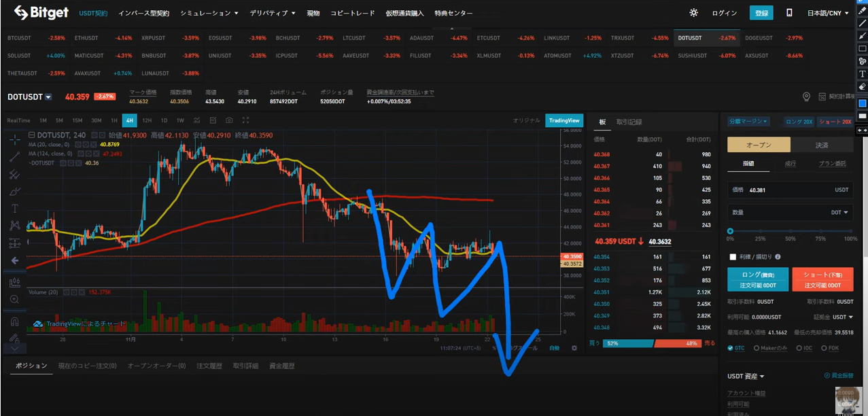Expand the USDT 資産 section
The width and height of the screenshot is (868, 416).
click(x=746, y=376)
